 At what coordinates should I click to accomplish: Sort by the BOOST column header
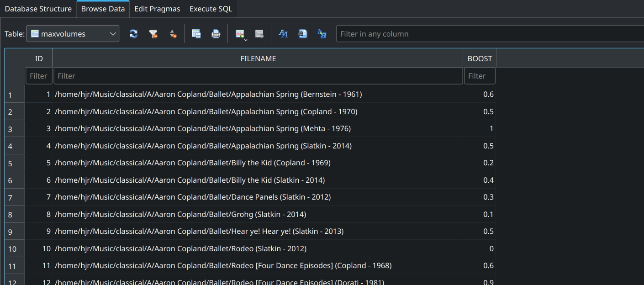click(480, 58)
